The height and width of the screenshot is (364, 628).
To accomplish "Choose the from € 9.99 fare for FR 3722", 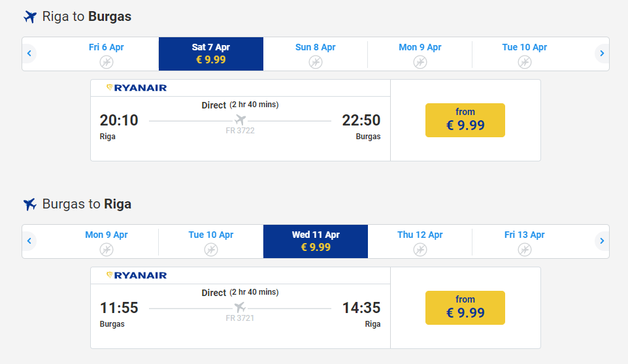I will [x=465, y=120].
